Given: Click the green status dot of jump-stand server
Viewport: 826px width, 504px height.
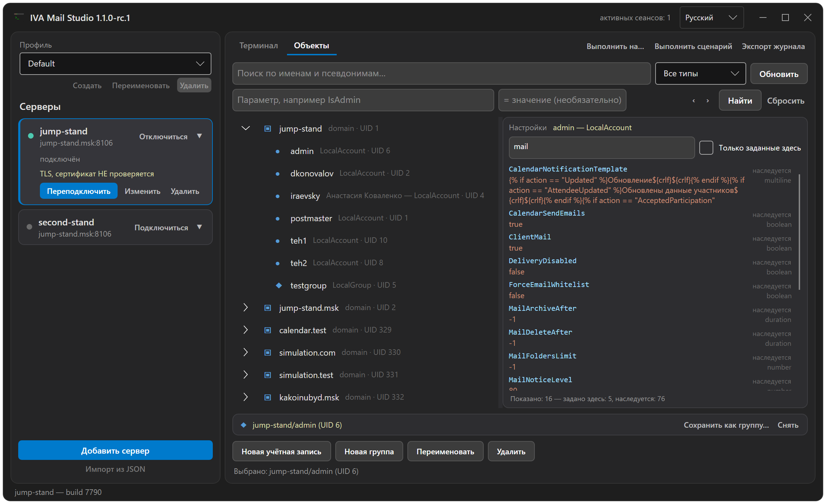Looking at the screenshot, I should [x=31, y=136].
